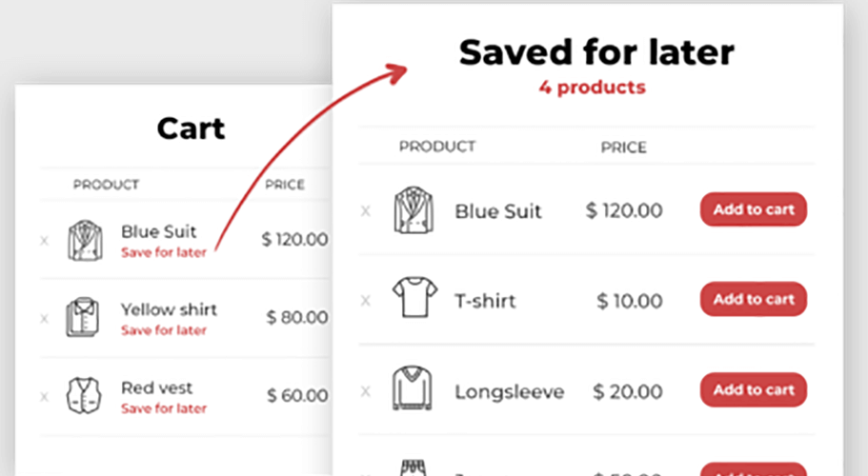Add T-shirt to cart
868x476 pixels.
(753, 299)
